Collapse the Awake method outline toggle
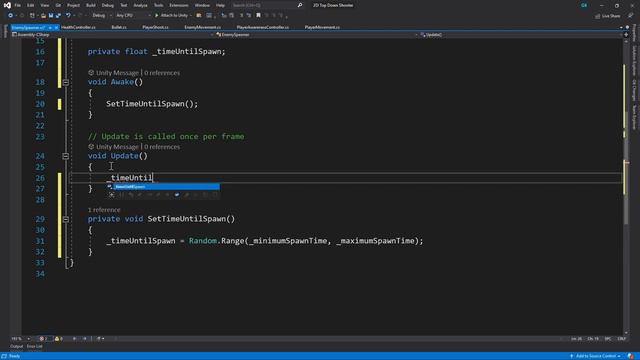The width and height of the screenshot is (640, 360). [65, 82]
